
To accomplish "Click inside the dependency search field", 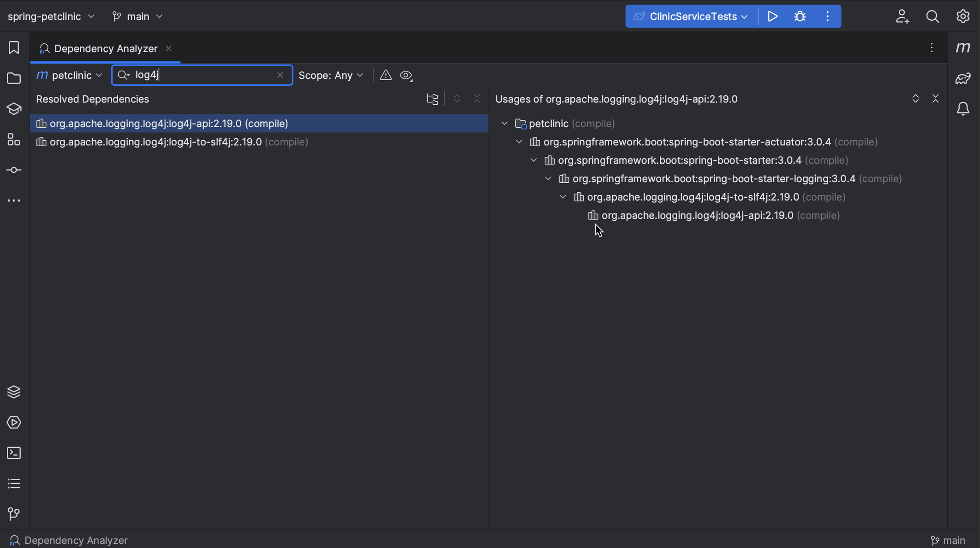I will point(198,75).
